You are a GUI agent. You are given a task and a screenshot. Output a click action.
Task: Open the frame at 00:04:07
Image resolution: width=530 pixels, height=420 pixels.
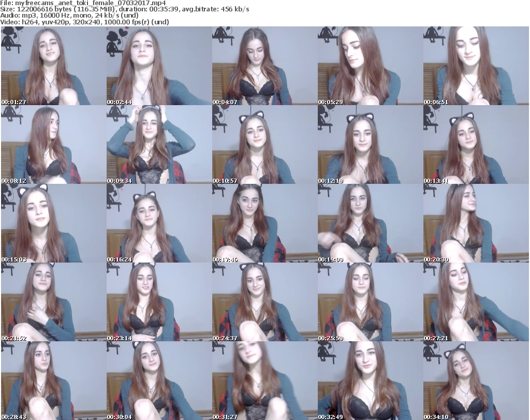pyautogui.click(x=264, y=66)
